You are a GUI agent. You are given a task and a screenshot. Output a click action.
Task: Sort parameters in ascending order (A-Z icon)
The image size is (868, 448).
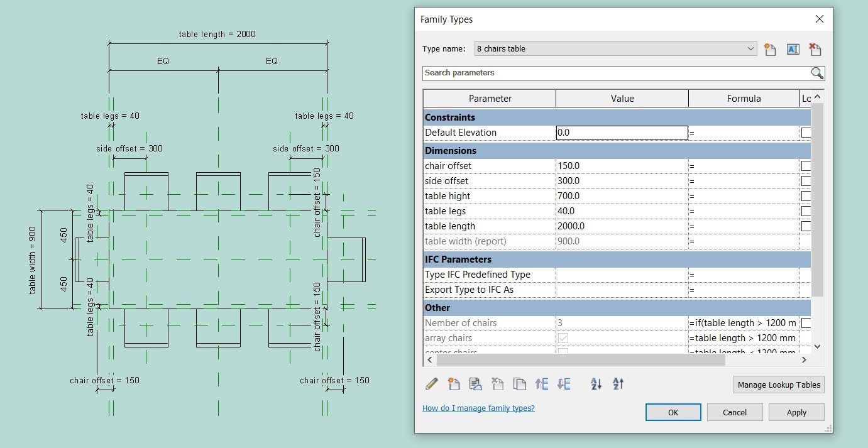click(x=596, y=384)
